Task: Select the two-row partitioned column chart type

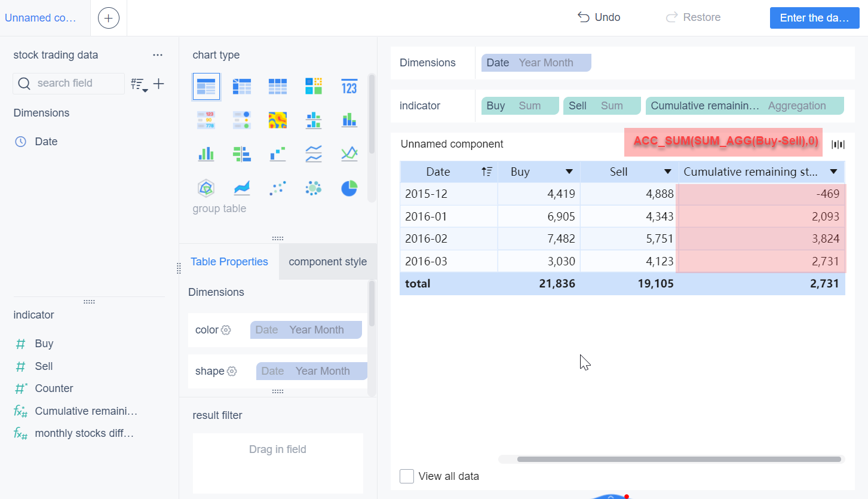Action: tap(314, 120)
